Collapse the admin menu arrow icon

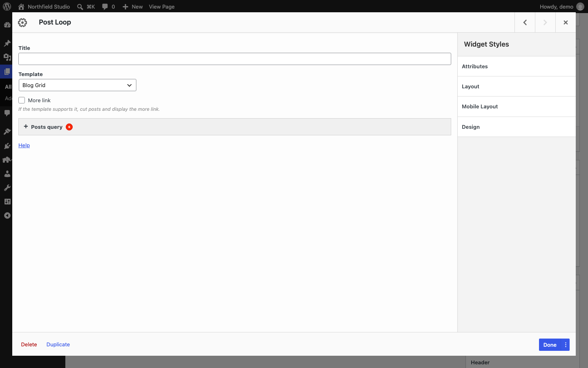click(x=7, y=215)
